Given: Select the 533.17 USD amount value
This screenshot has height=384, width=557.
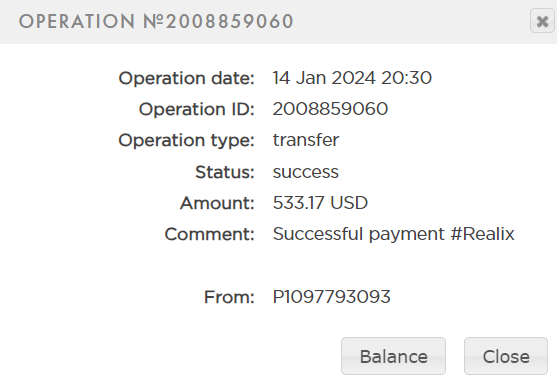Looking at the screenshot, I should click(x=320, y=203).
